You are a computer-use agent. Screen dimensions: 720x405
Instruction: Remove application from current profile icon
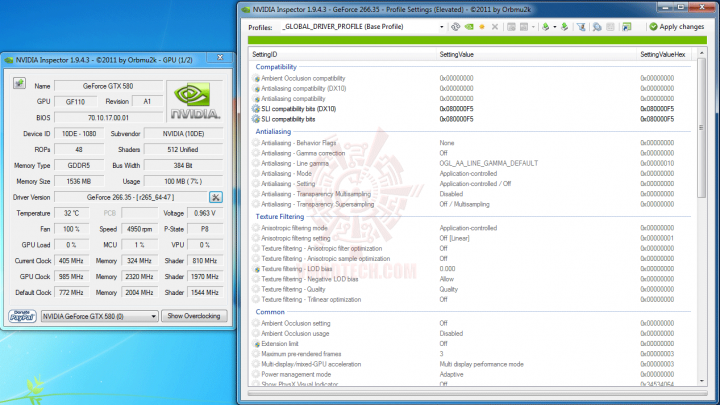[x=524, y=27]
